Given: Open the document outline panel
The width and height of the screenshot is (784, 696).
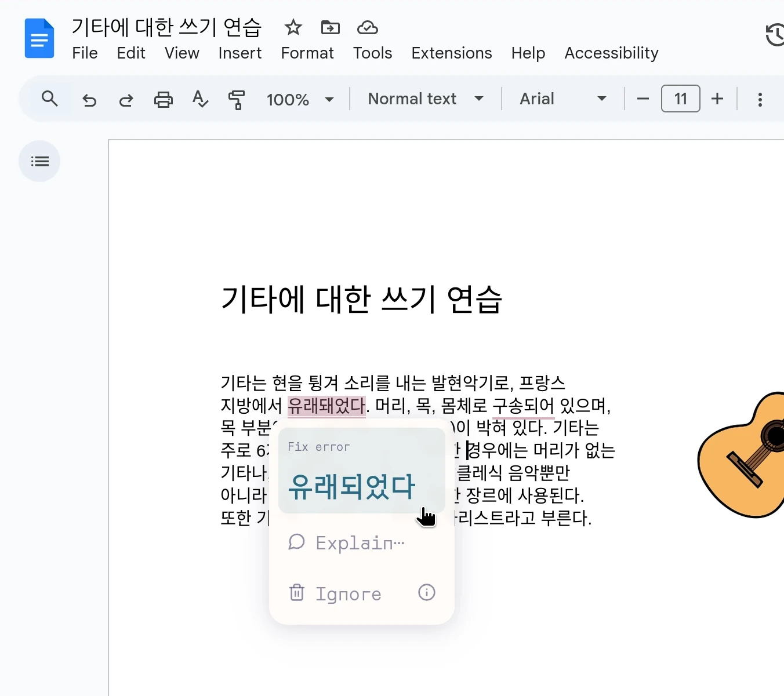Looking at the screenshot, I should point(39,161).
